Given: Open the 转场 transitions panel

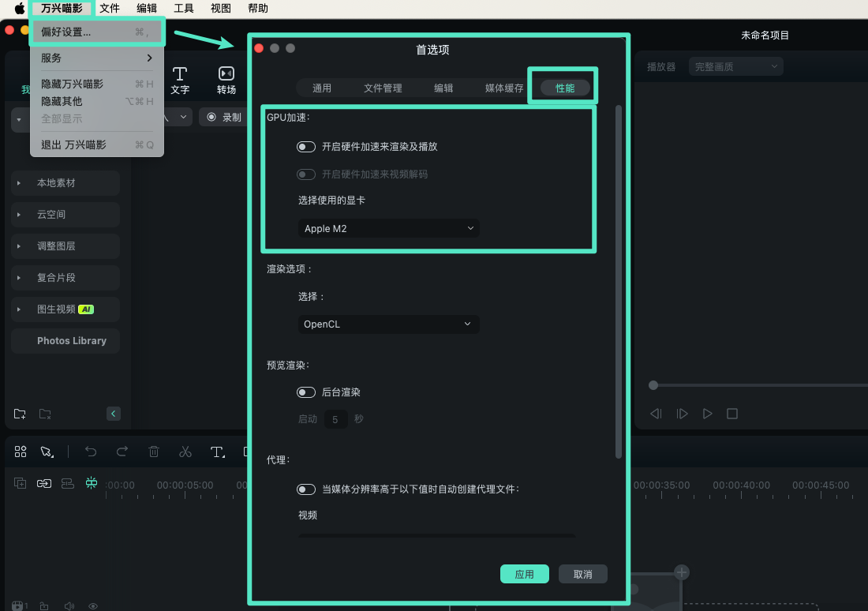Looking at the screenshot, I should click(x=226, y=79).
